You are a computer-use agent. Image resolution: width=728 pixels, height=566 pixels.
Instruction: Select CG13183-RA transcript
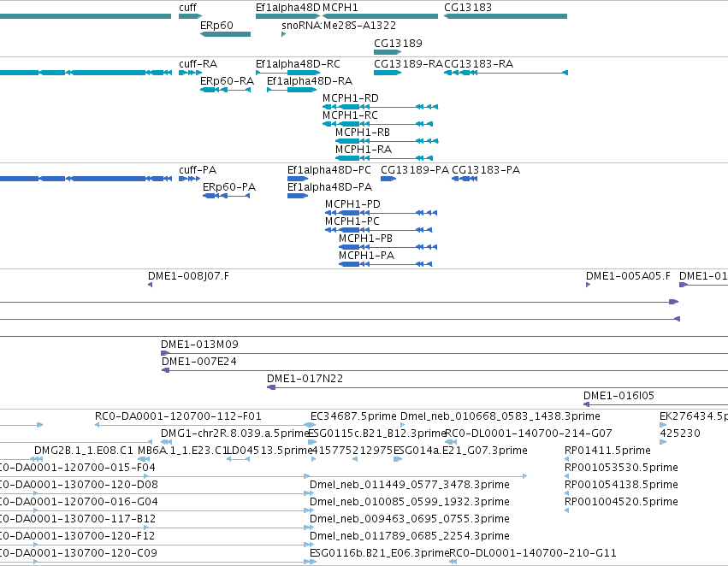pyautogui.click(x=506, y=73)
